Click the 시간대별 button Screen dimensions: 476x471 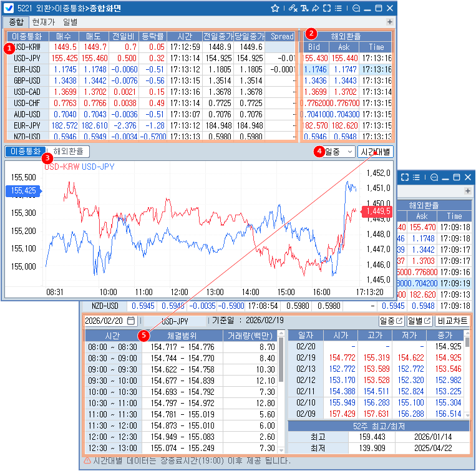376,152
